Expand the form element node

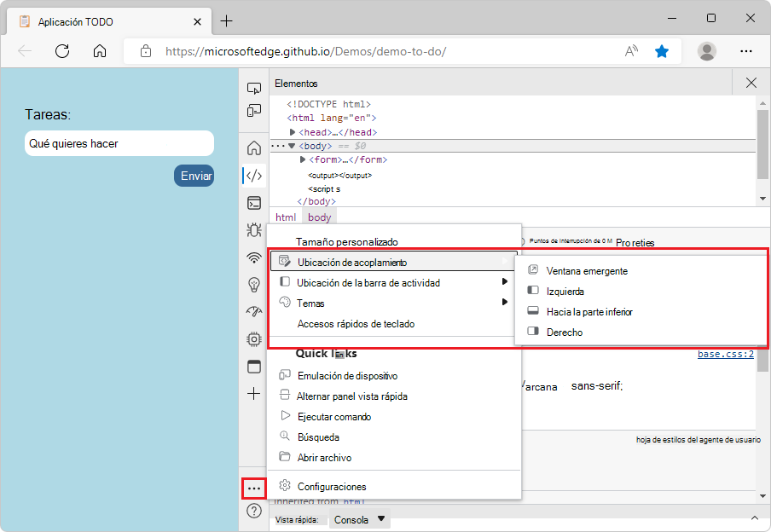303,159
